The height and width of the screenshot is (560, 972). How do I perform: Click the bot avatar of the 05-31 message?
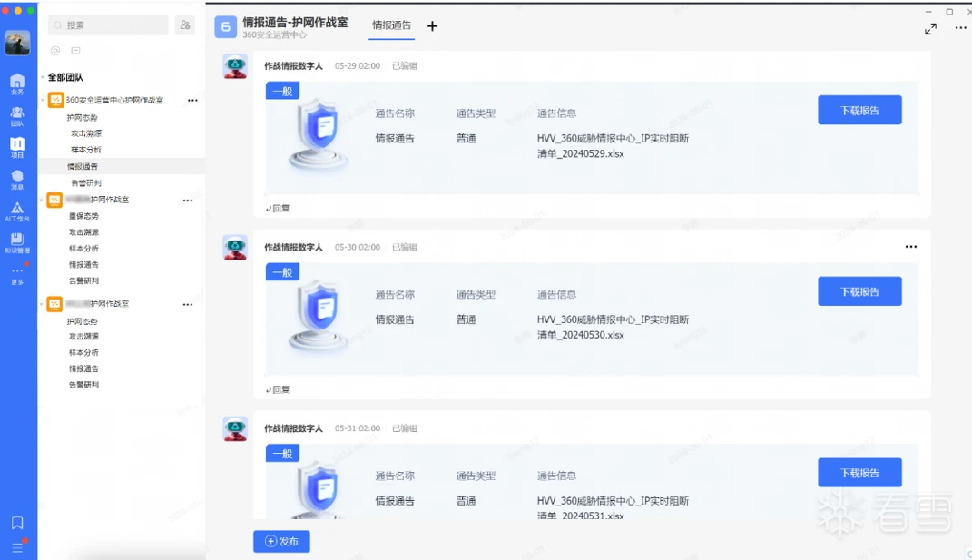click(235, 428)
